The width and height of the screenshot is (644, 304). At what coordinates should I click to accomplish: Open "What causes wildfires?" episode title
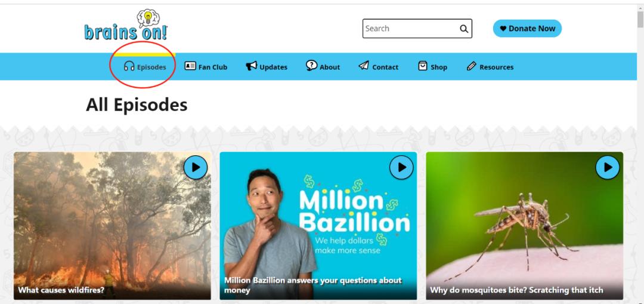click(61, 290)
